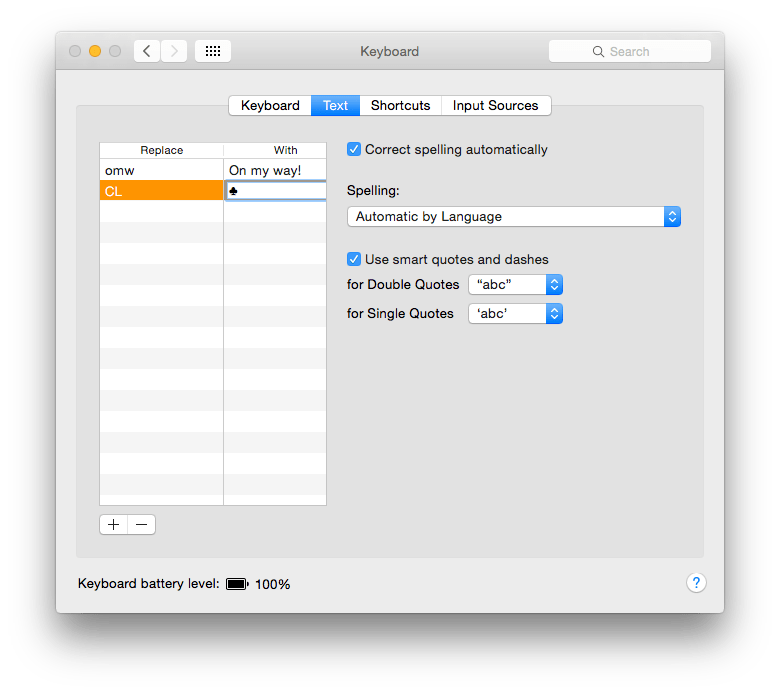Click the forward navigation arrow
Image resolution: width=780 pixels, height=693 pixels.
click(x=174, y=51)
